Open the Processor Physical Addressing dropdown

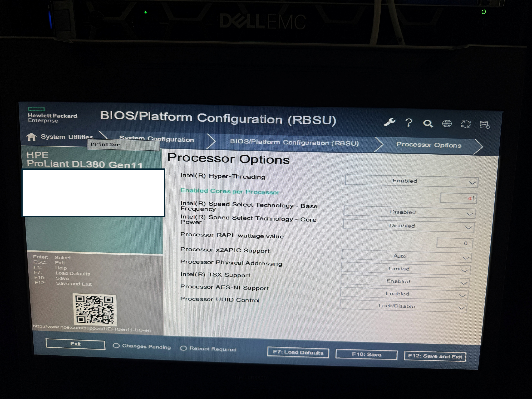[405, 269]
